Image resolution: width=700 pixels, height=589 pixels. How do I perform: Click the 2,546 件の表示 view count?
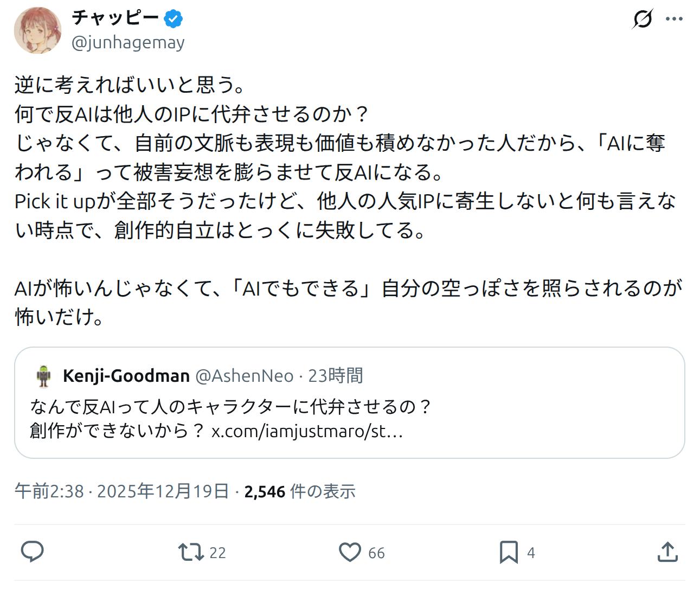[300, 491]
